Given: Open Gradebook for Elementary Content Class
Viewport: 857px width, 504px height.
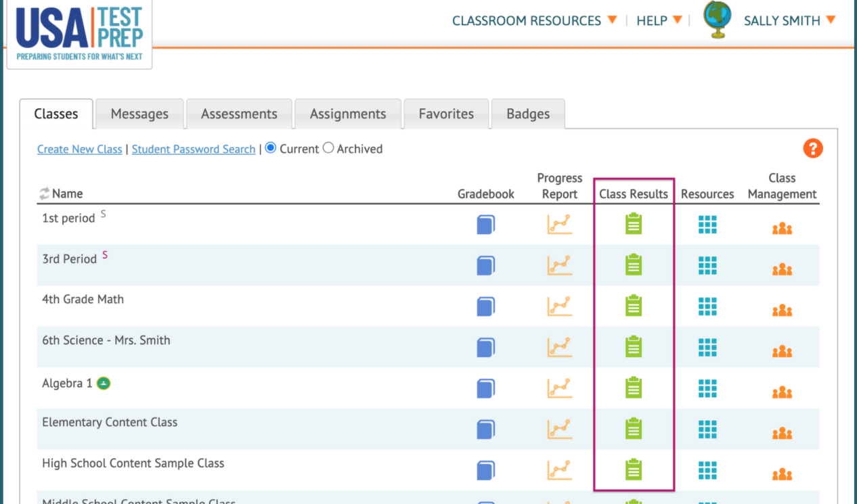Looking at the screenshot, I should tap(486, 430).
